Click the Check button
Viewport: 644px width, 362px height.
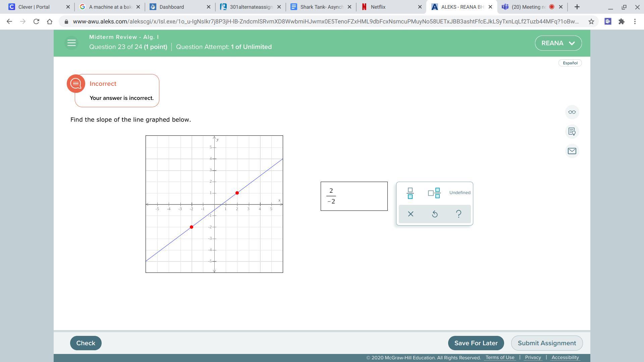[86, 343]
